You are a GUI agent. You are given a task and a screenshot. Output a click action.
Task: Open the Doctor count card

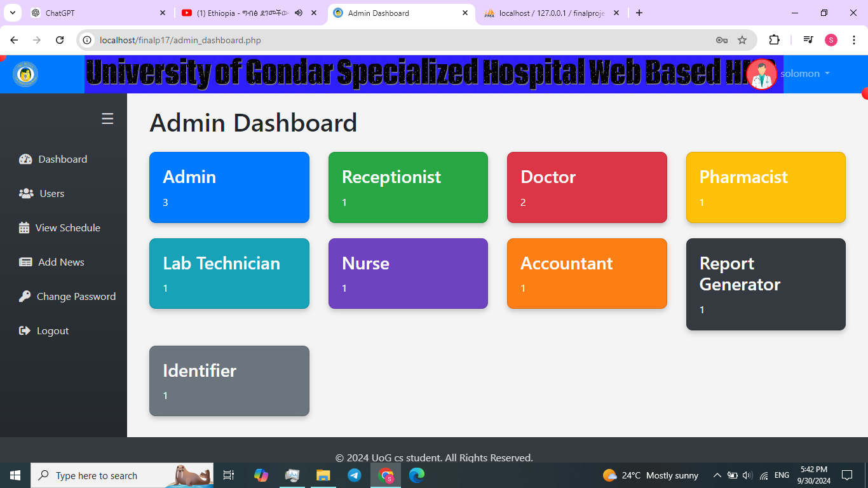click(x=587, y=187)
